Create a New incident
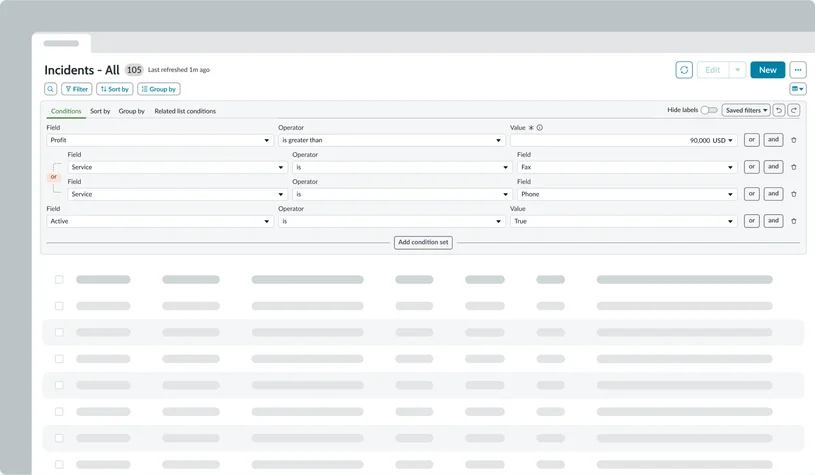Viewport: 815px width, 475px height. (768, 70)
